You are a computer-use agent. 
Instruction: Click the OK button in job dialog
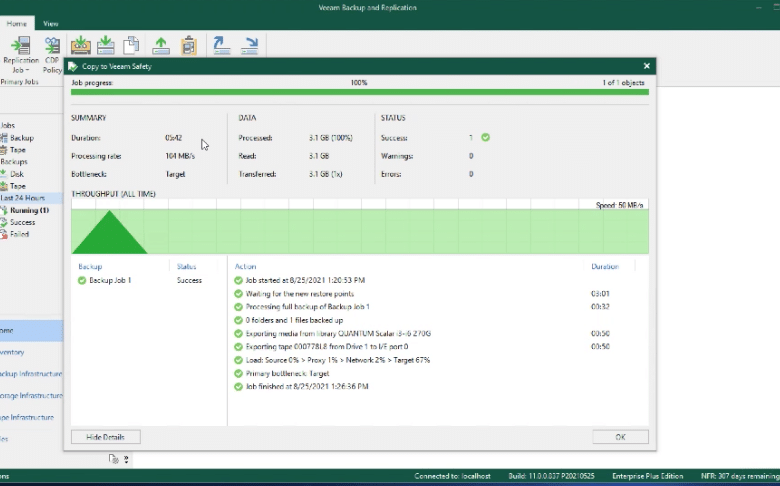coord(620,437)
